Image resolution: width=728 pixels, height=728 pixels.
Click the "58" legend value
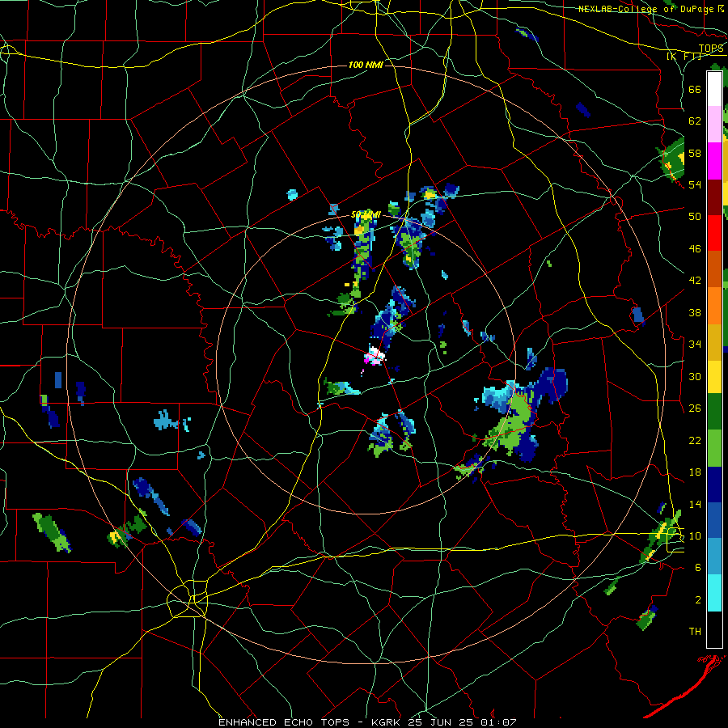pyautogui.click(x=695, y=153)
